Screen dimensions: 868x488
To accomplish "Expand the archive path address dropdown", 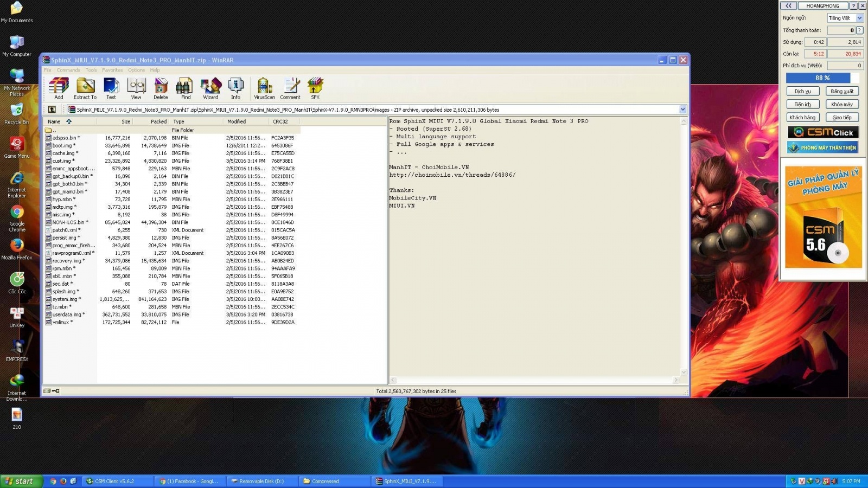I will click(x=682, y=110).
